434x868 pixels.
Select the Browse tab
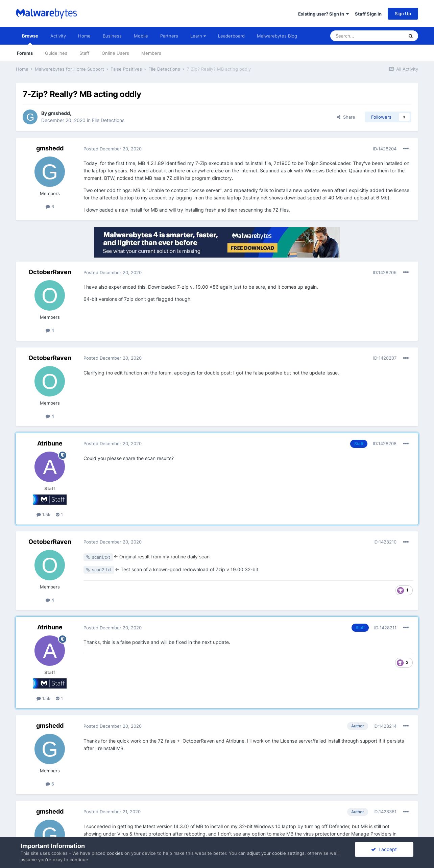(x=30, y=36)
